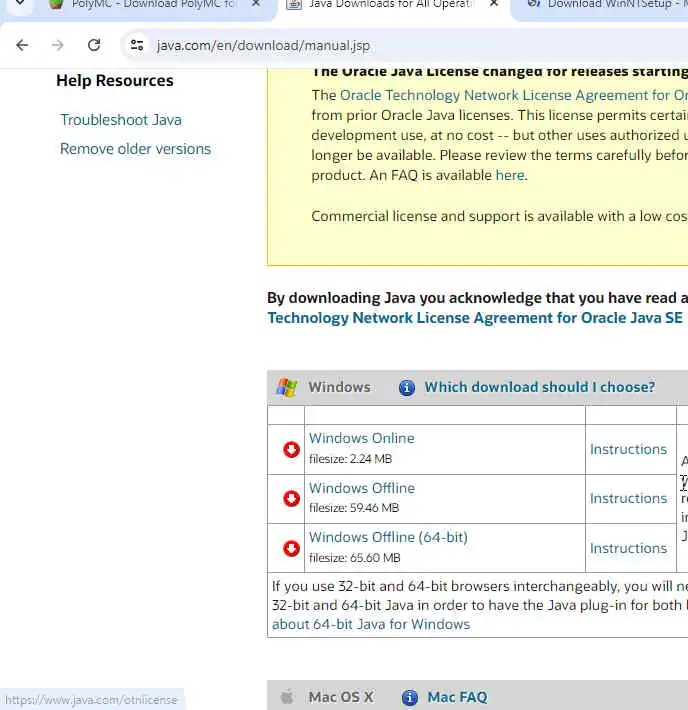
Task: Open Instructions for Windows Online
Action: click(628, 449)
